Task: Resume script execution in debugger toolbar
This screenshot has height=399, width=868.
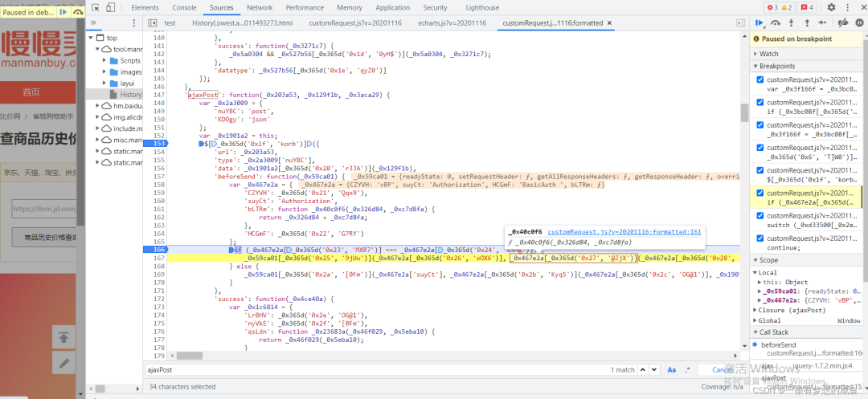Action: coord(759,23)
